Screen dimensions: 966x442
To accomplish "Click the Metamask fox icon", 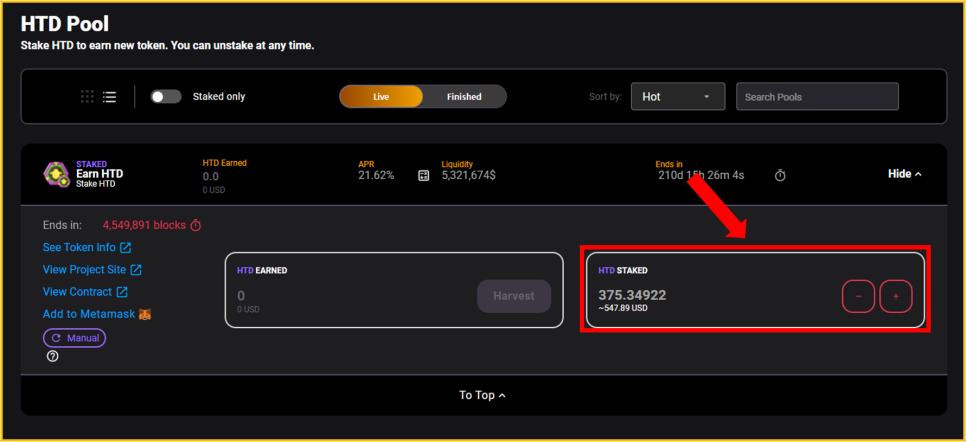I will click(145, 314).
